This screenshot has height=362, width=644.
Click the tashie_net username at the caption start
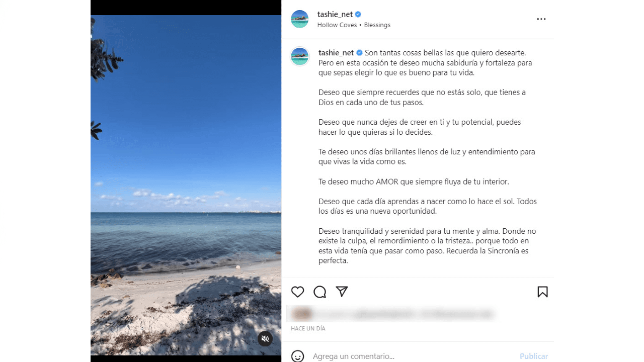coord(336,53)
